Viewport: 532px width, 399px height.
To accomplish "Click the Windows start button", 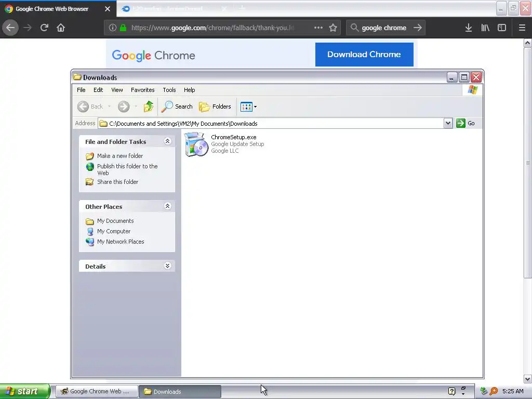I will pos(25,391).
